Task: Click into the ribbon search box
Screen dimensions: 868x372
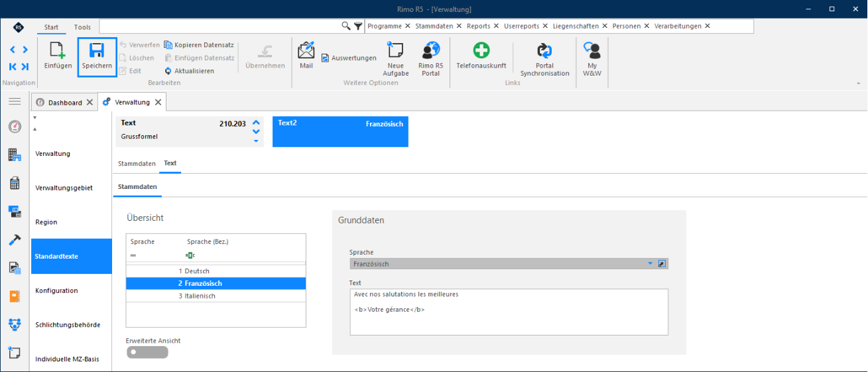Action: point(219,26)
